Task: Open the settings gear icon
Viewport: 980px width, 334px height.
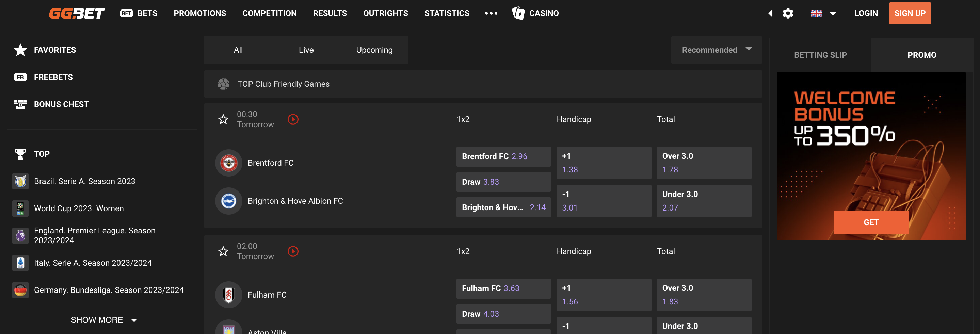Action: pyautogui.click(x=787, y=13)
